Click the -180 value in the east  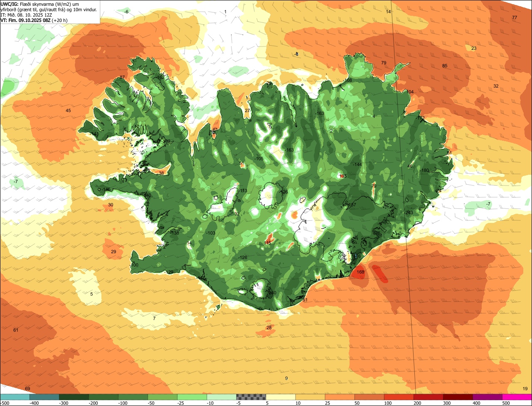(x=424, y=171)
